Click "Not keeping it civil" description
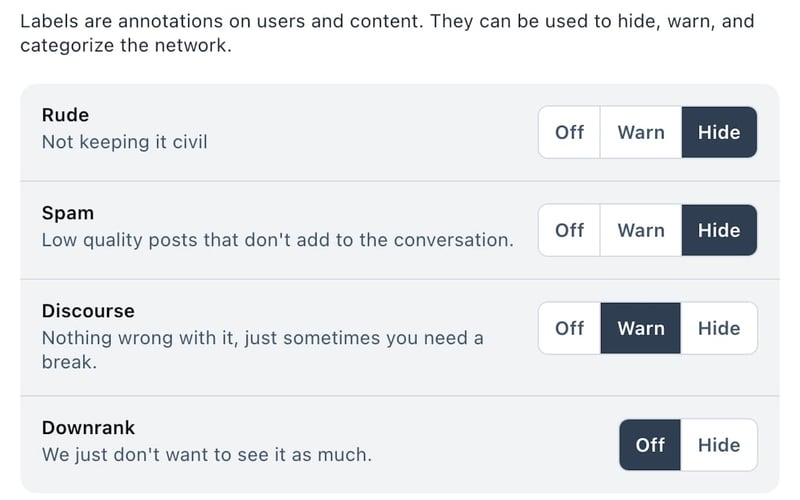The image size is (800, 500). click(124, 142)
